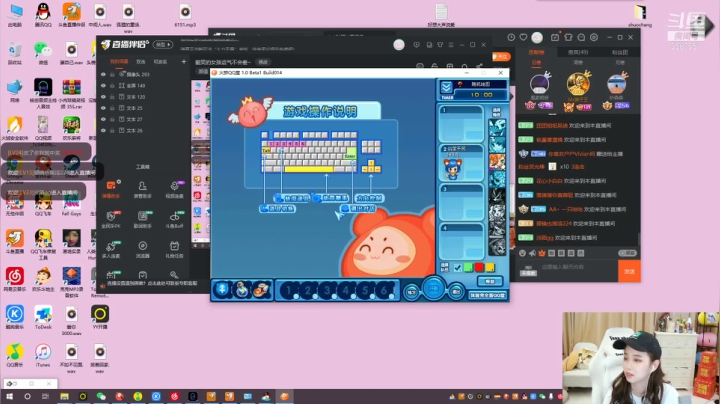The image size is (720, 404).
Task: Open the fan group tab in Douyu panel
Action: point(620,52)
